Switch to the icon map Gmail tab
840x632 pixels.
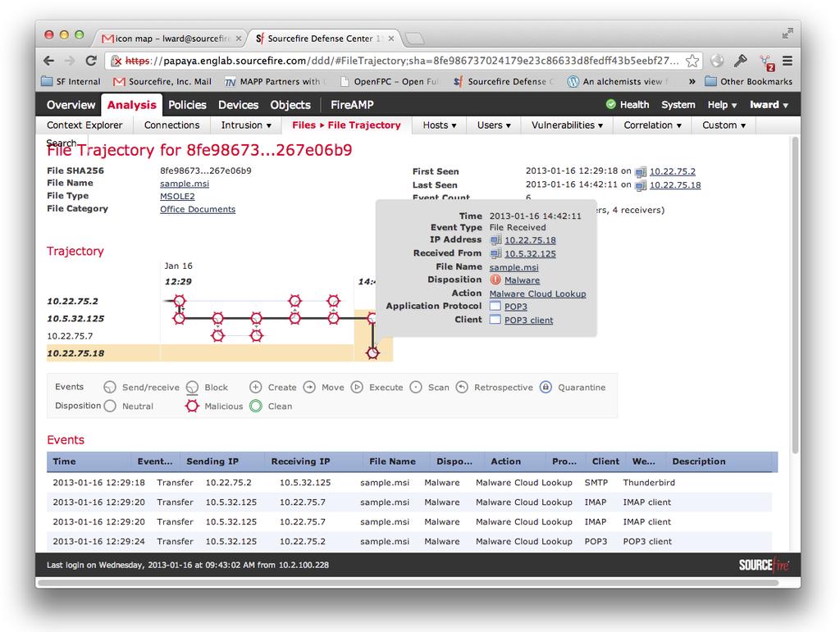tap(171, 39)
